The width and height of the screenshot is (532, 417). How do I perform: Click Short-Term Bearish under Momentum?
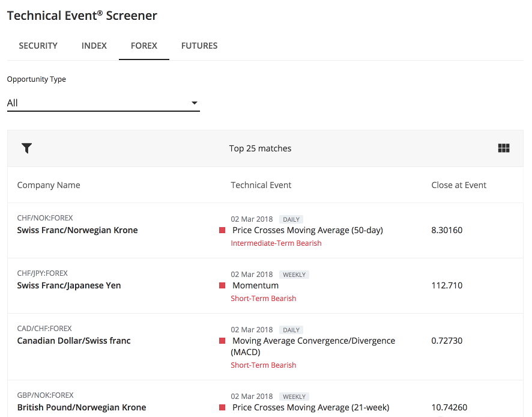click(263, 299)
